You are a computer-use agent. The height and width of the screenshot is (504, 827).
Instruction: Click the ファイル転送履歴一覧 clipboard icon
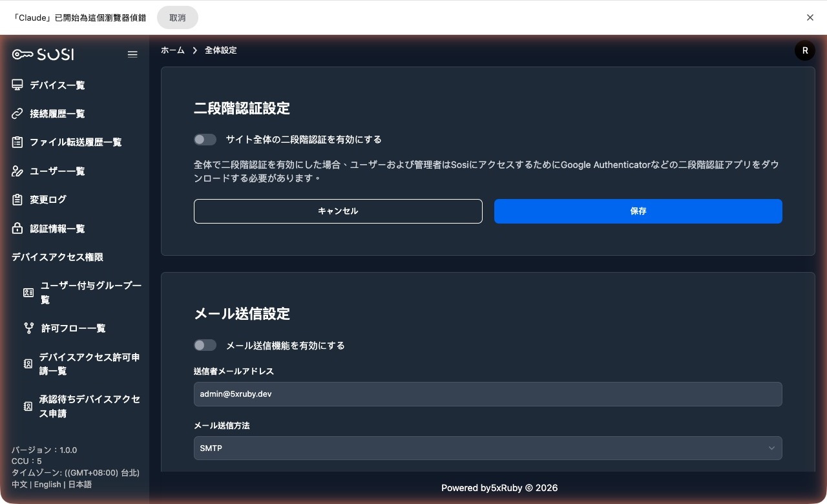[x=17, y=142]
